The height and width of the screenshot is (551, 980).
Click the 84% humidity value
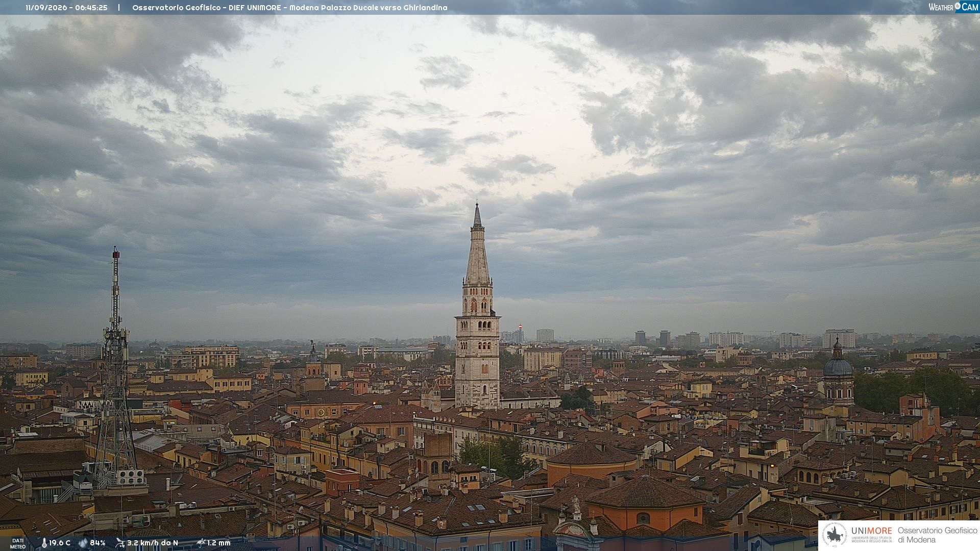(97, 543)
